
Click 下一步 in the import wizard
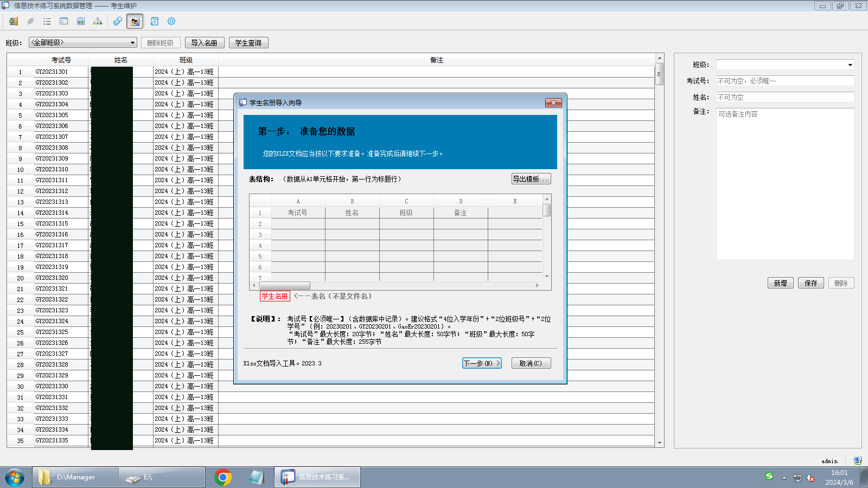click(x=481, y=363)
